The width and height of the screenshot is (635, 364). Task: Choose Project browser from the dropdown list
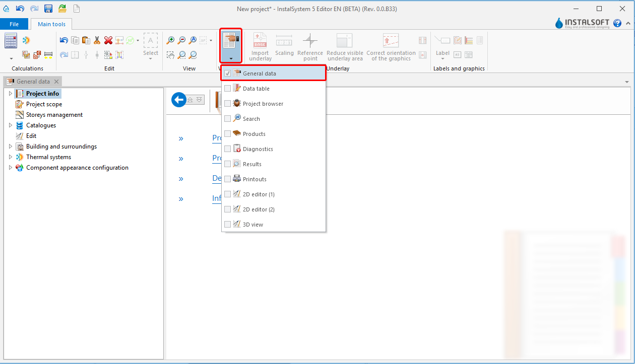[x=263, y=104]
